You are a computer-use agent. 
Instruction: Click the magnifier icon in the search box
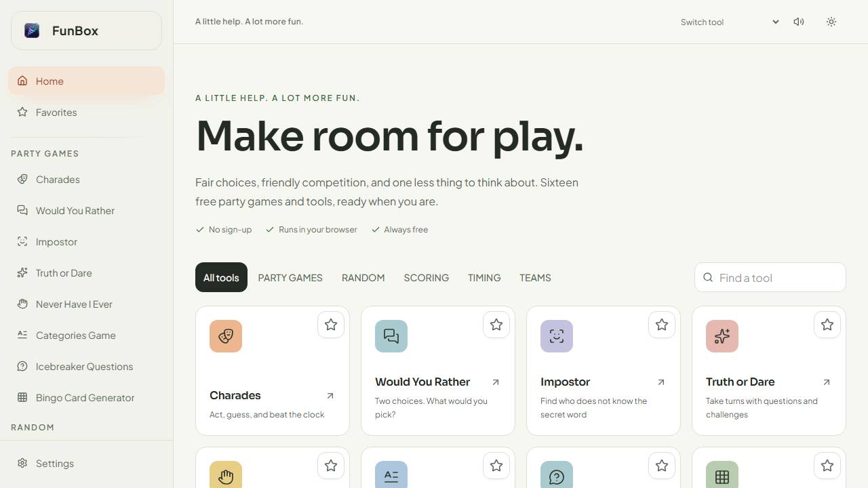click(x=708, y=277)
